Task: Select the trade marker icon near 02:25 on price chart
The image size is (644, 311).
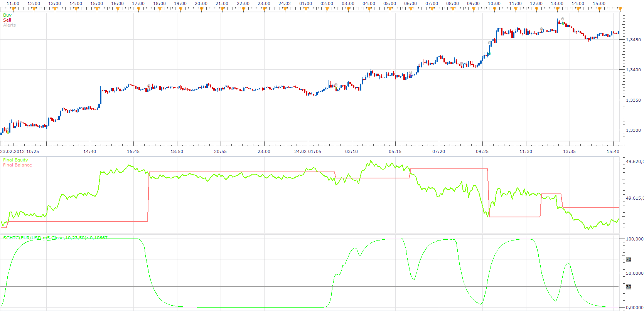Action: tap(336, 85)
